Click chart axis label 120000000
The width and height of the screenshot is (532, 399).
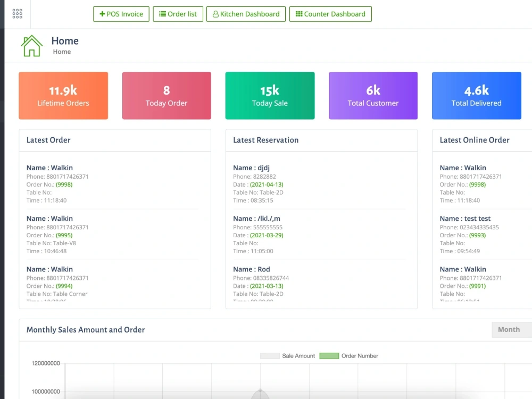[x=45, y=363]
